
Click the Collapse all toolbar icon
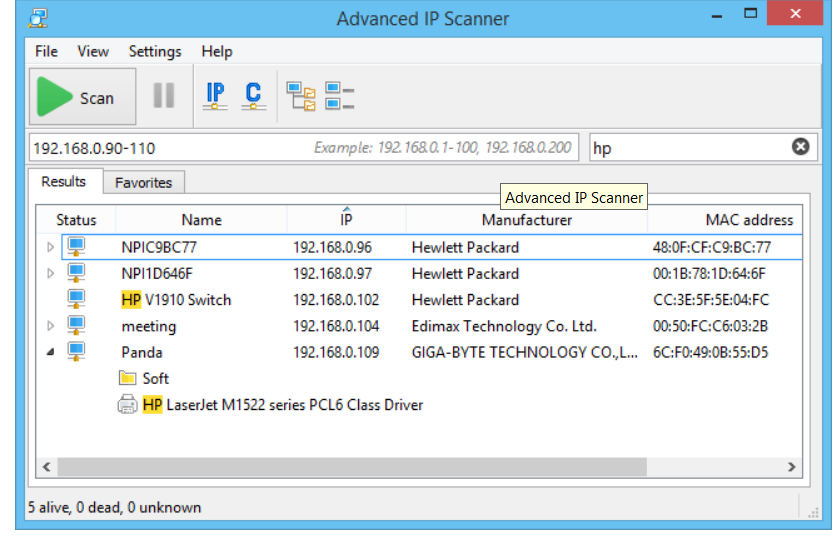[340, 96]
